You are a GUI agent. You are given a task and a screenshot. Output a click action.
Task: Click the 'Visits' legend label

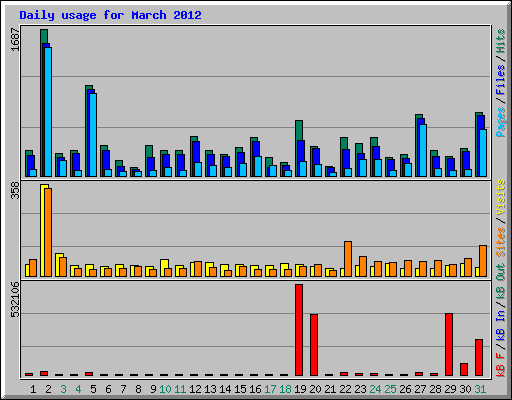click(x=501, y=197)
